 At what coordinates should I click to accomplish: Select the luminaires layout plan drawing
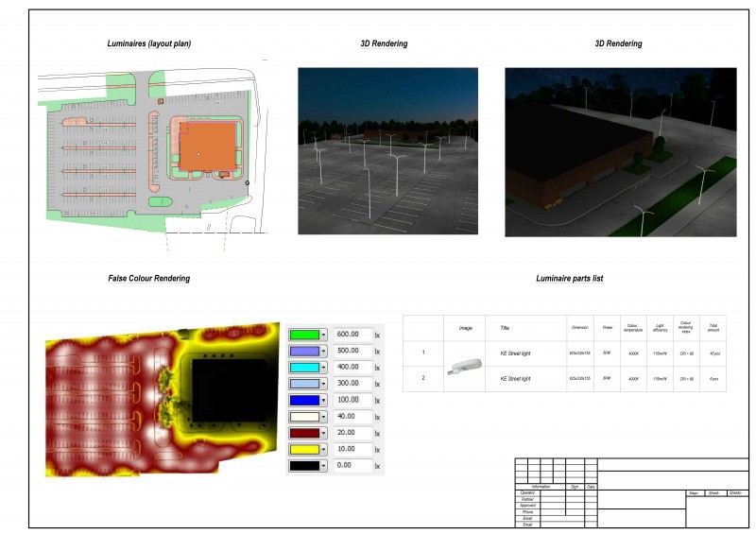(153, 153)
